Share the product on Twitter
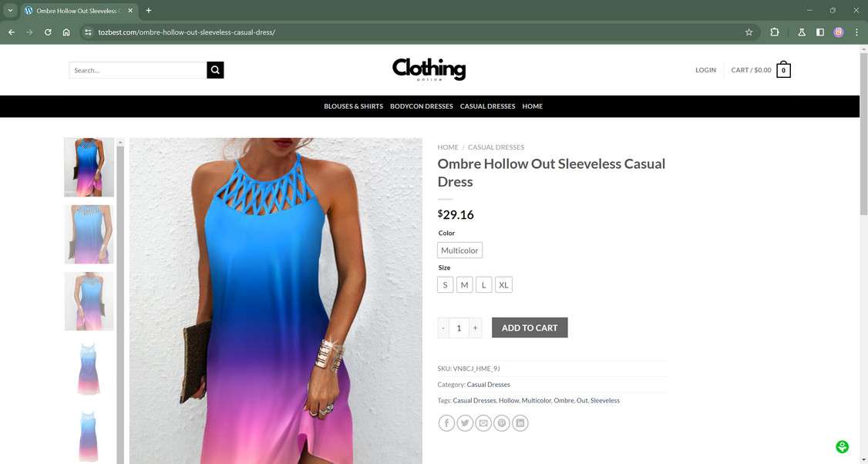 tap(465, 423)
